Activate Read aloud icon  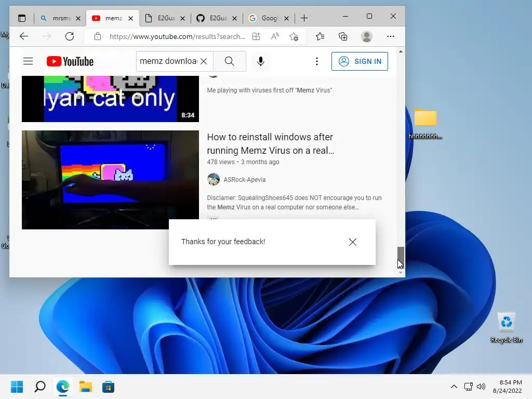[275, 36]
